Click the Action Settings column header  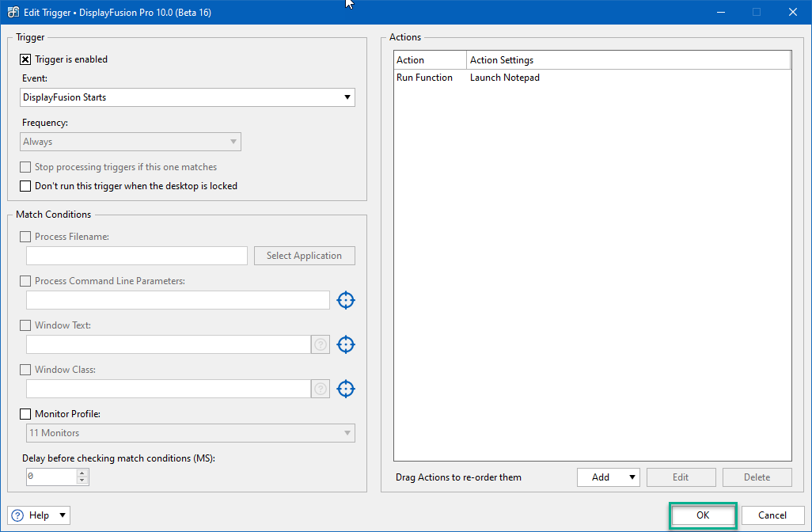[628, 60]
